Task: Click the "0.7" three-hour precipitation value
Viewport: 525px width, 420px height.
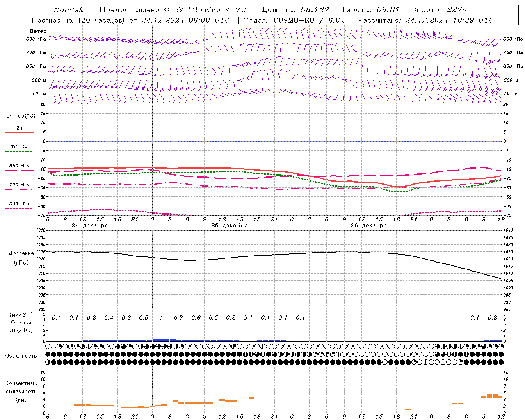Action: (x=178, y=318)
